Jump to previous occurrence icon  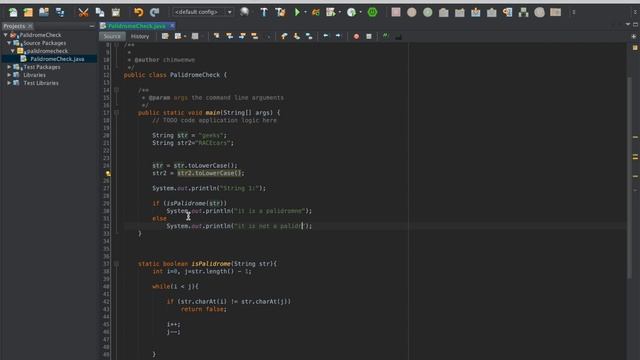click(x=229, y=36)
